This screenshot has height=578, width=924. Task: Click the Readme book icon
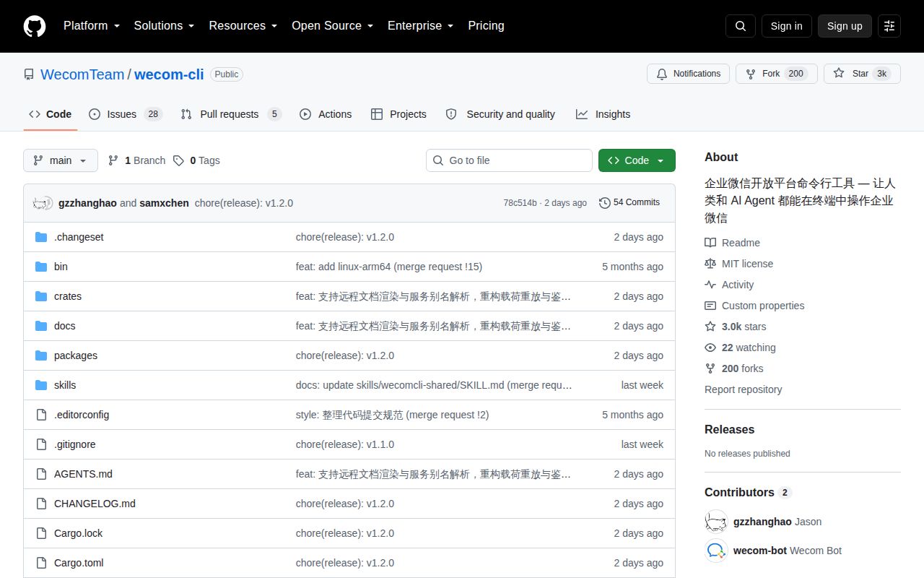[710, 243]
